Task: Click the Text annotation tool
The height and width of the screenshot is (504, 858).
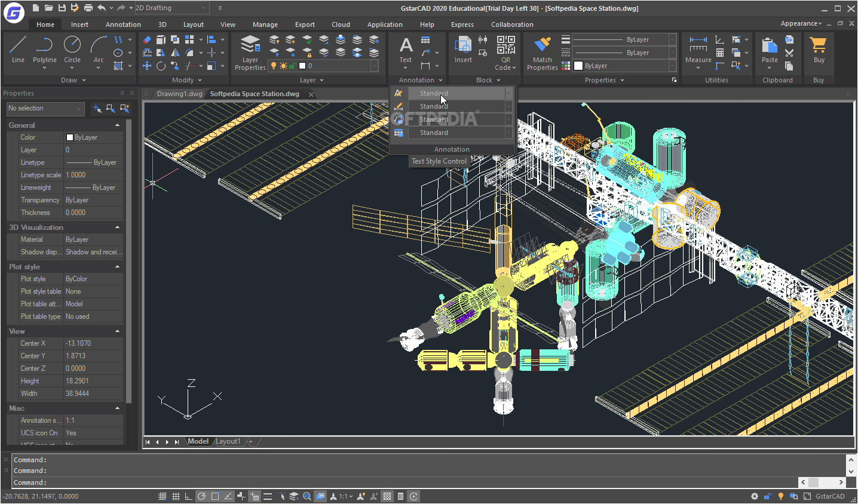Action: 406,49
